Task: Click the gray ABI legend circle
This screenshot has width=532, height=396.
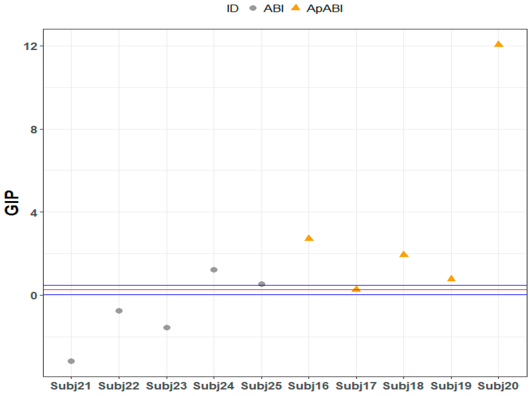Action: (x=253, y=8)
